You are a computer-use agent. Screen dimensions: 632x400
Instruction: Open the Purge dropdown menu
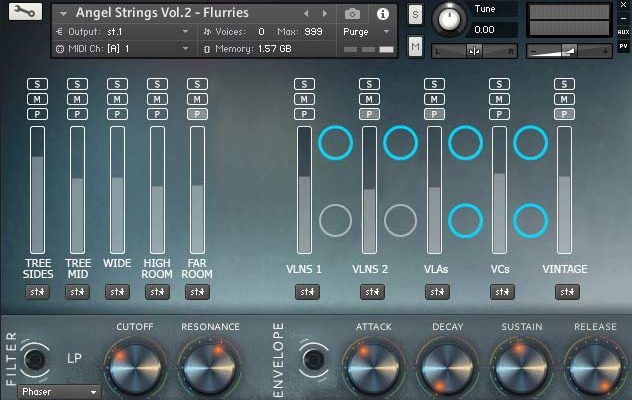click(x=366, y=32)
